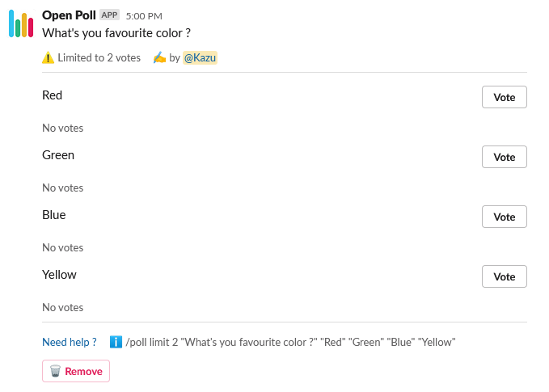Click the /poll limit 2 command text
549x392 pixels.
coord(291,342)
